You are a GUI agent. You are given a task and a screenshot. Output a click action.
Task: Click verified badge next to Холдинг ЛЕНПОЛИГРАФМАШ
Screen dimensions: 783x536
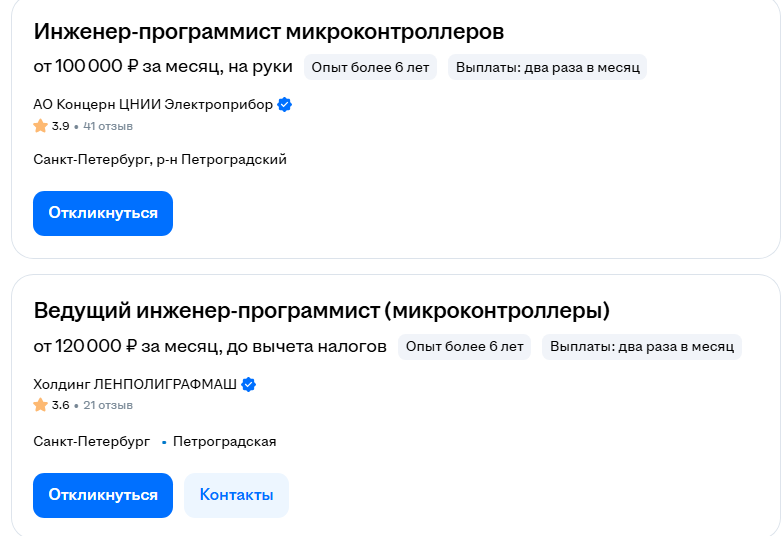249,384
